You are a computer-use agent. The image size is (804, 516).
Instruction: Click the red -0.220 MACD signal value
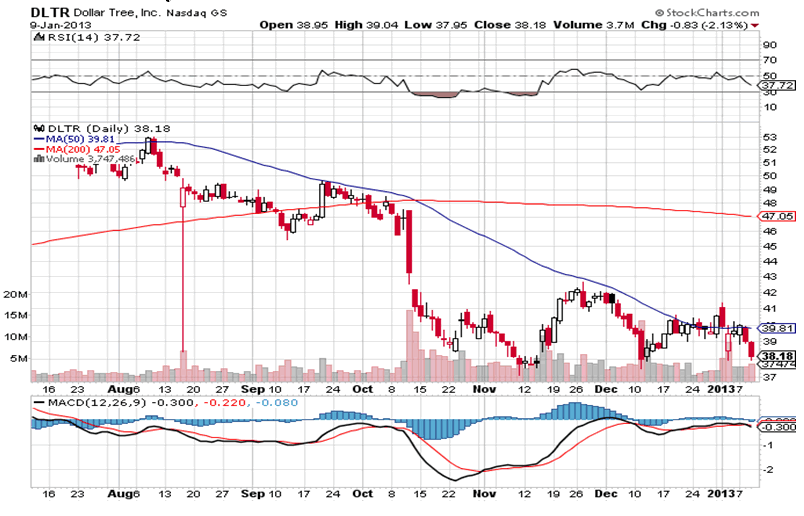pos(223,403)
